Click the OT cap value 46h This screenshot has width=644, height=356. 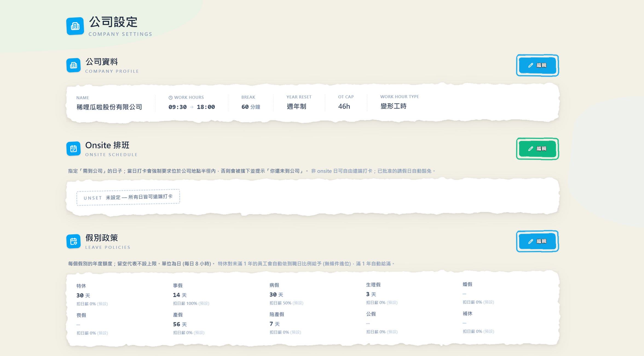(x=344, y=106)
